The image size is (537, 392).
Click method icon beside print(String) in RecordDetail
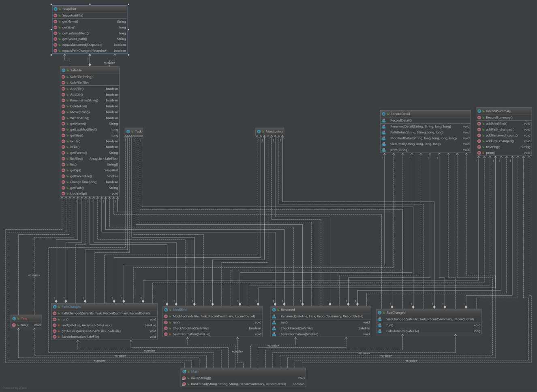click(383, 150)
